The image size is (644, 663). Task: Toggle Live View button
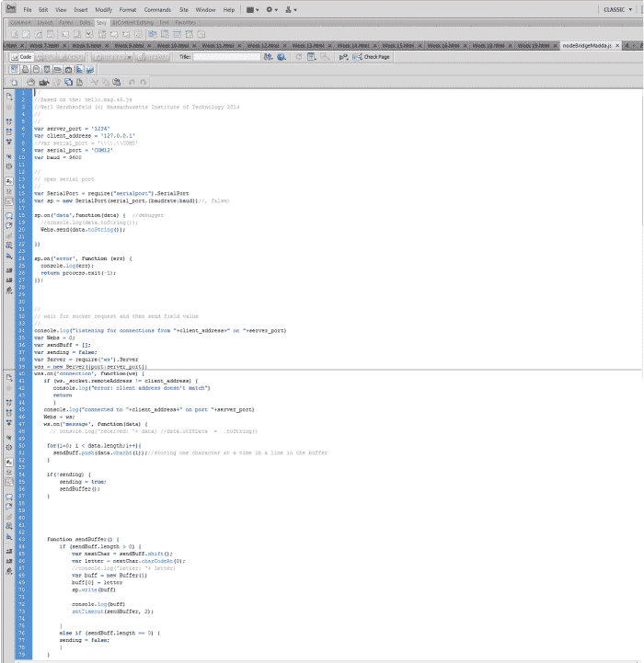(x=109, y=57)
